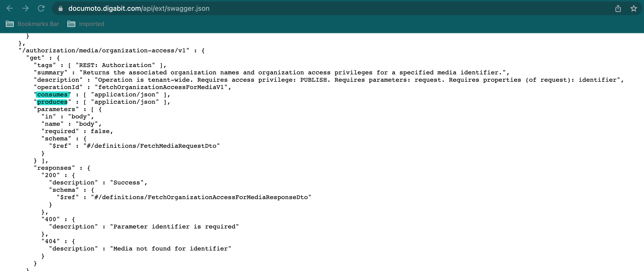
Task: Click the highlighted "produces" key
Action: [52, 102]
